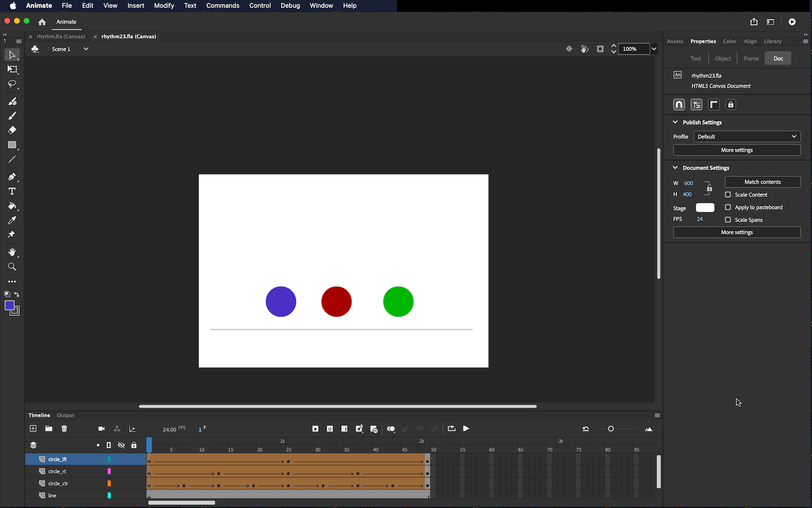The height and width of the screenshot is (508, 812).
Task: Select the Lasso tool
Action: [12, 84]
